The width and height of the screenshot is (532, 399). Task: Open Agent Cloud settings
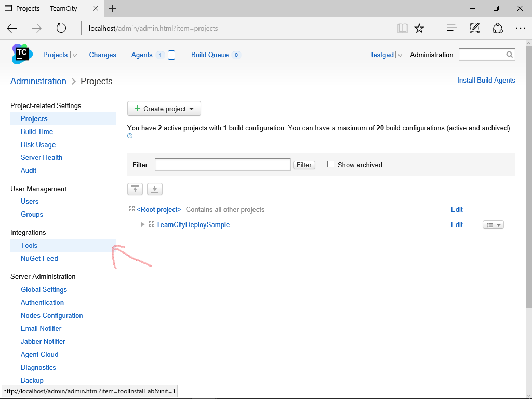point(39,354)
